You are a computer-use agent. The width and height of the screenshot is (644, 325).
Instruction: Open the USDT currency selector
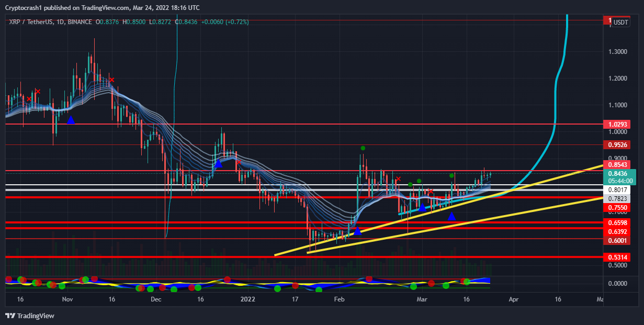coord(621,22)
